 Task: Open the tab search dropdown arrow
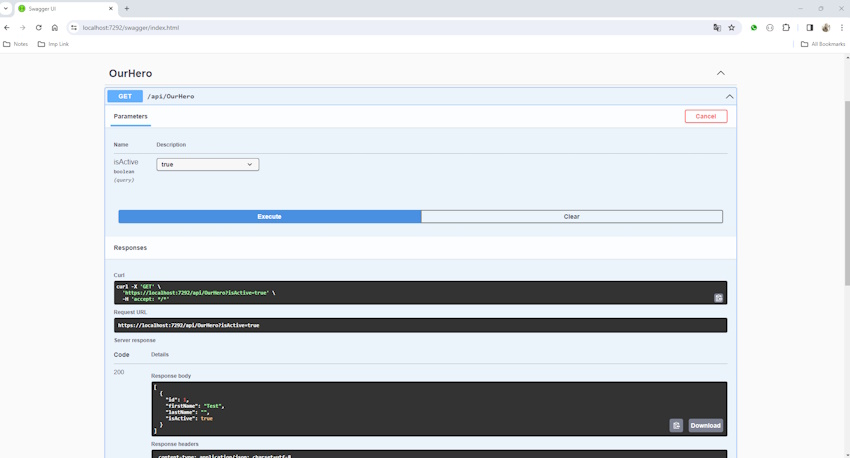coord(6,9)
